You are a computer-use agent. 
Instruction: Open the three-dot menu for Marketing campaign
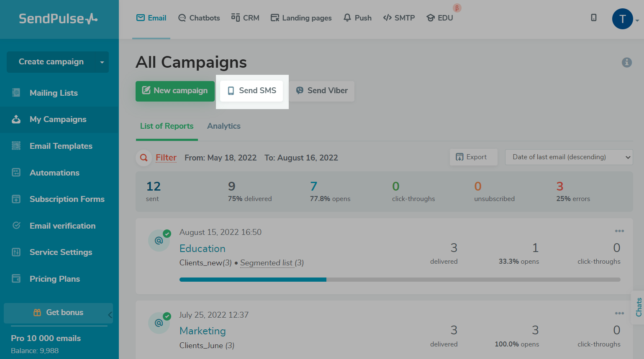point(619,313)
